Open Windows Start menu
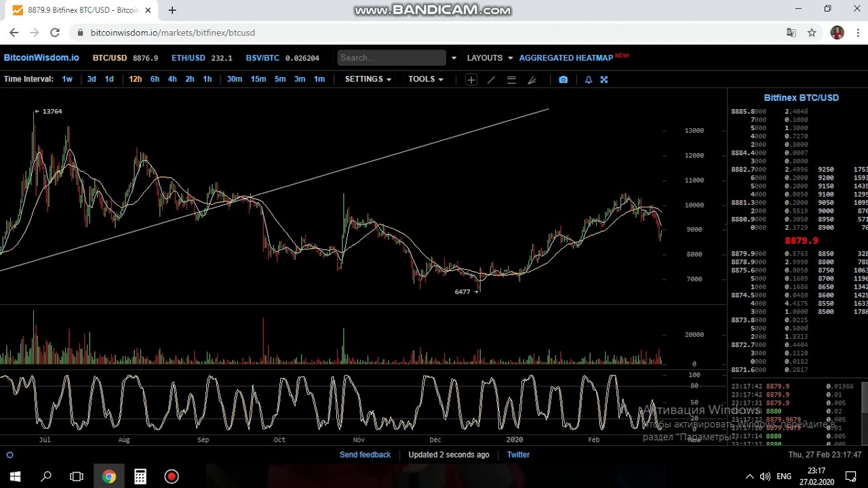868x488 pixels. (x=15, y=476)
